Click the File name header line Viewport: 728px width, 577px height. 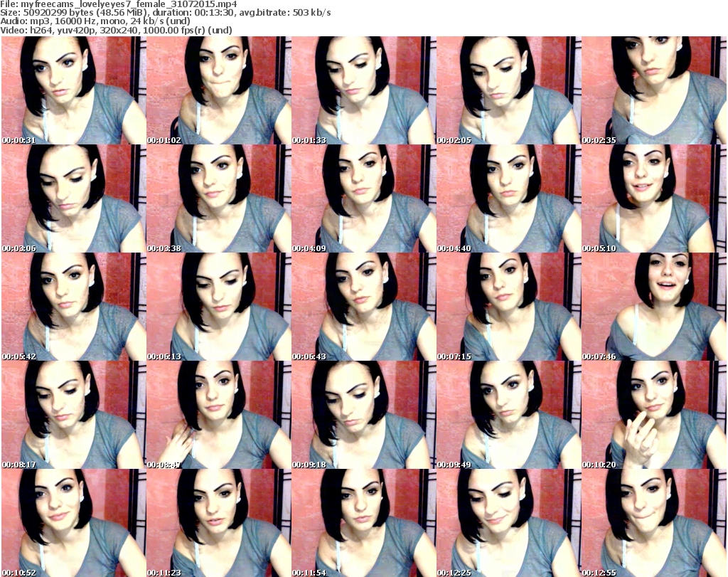tap(119, 4)
